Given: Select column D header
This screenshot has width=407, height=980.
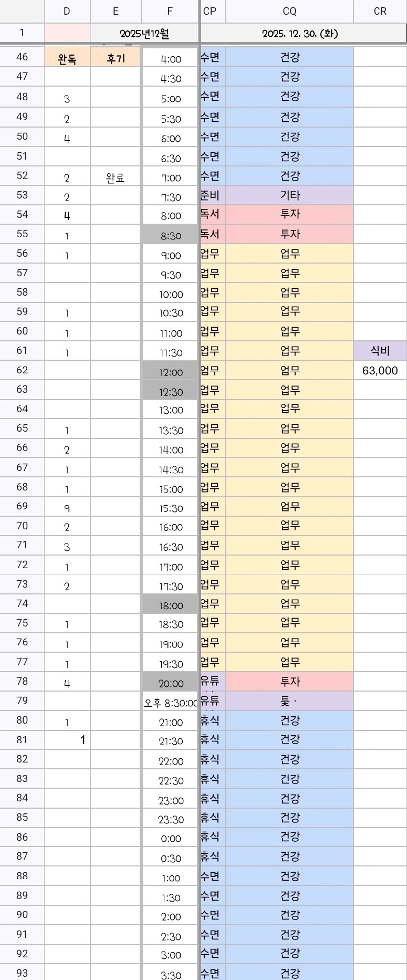Looking at the screenshot, I should (67, 11).
